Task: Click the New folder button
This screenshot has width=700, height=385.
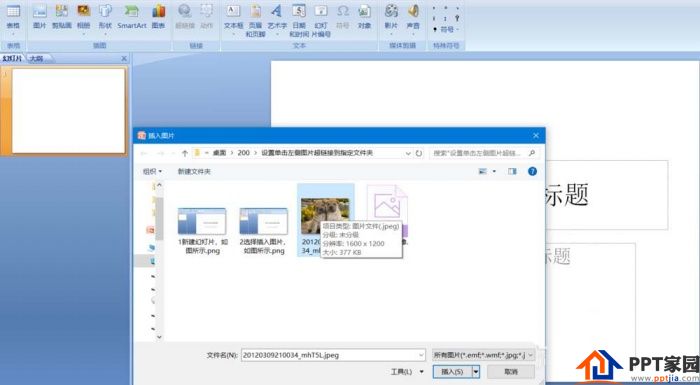Action: pos(194,171)
